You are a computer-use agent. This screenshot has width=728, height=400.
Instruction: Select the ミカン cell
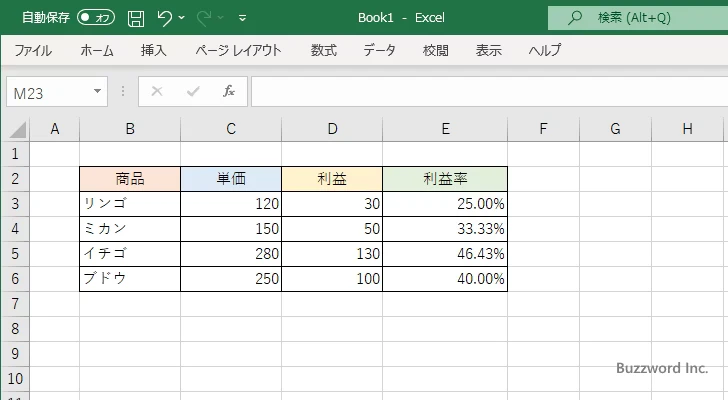point(130,229)
